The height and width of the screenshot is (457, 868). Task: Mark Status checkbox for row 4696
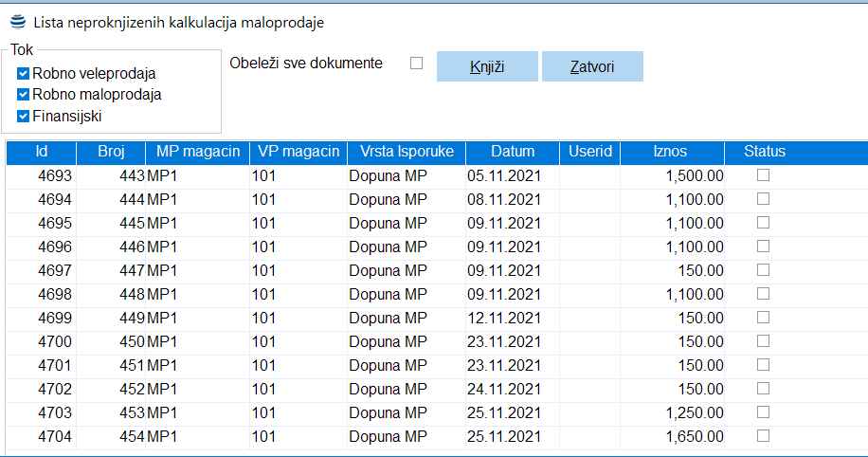pyautogui.click(x=763, y=247)
